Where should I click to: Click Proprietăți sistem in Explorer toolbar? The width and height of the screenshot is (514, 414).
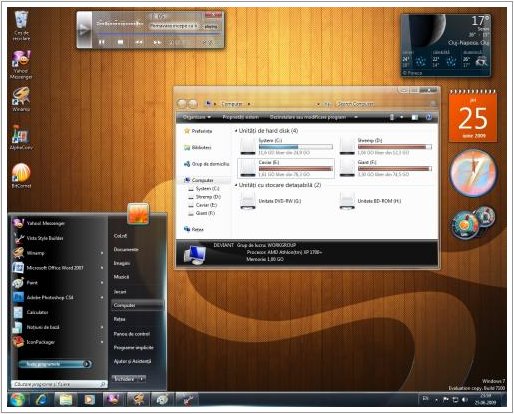(x=241, y=117)
